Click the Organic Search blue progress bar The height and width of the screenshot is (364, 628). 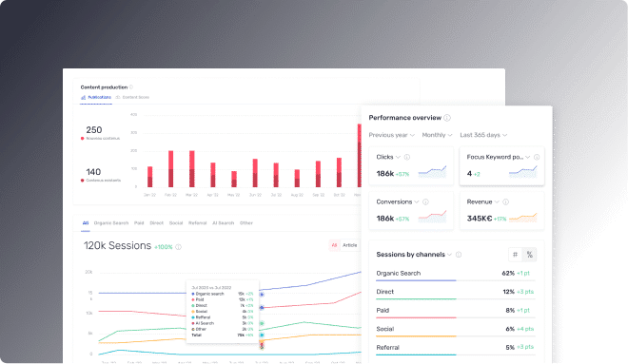416,280
